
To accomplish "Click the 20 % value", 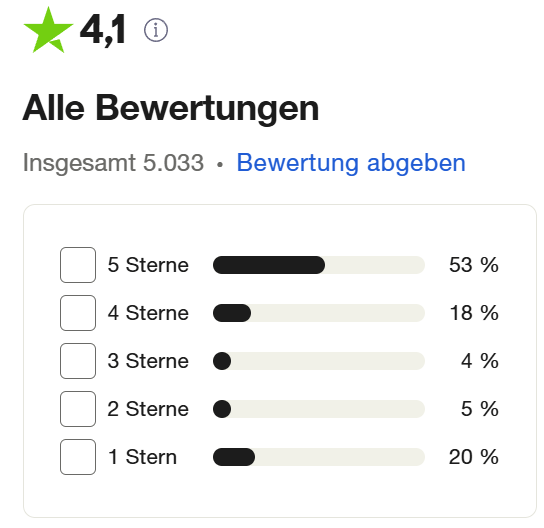I will [474, 457].
